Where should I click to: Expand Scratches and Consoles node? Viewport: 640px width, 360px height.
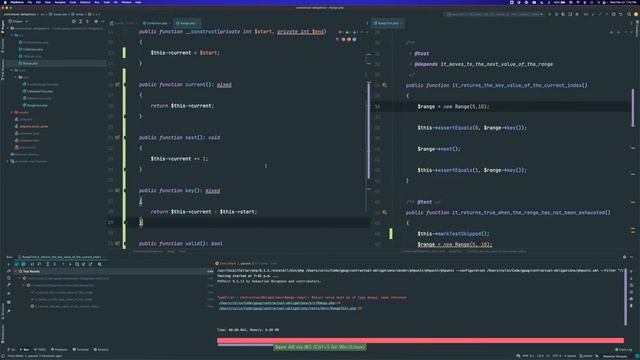coord(8,161)
